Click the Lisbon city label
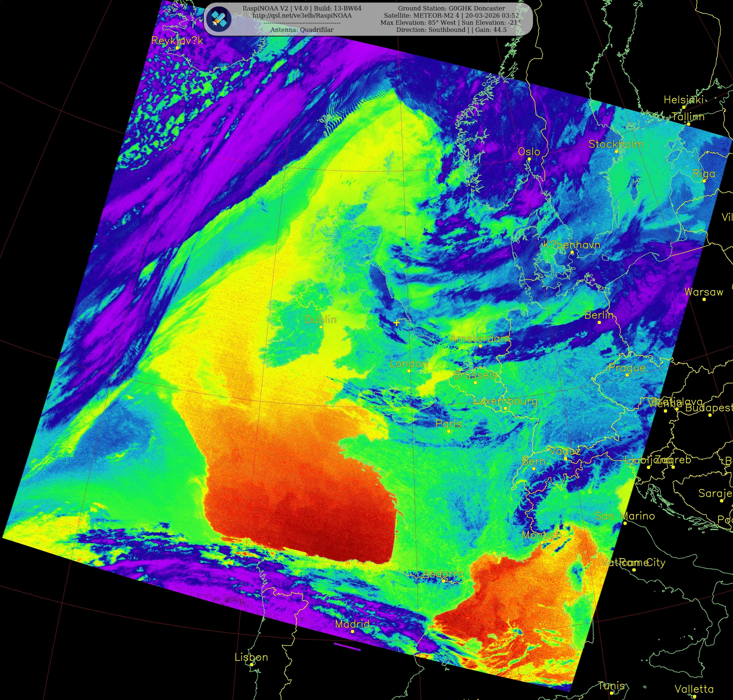Screen dimensions: 733x700 (x=251, y=657)
